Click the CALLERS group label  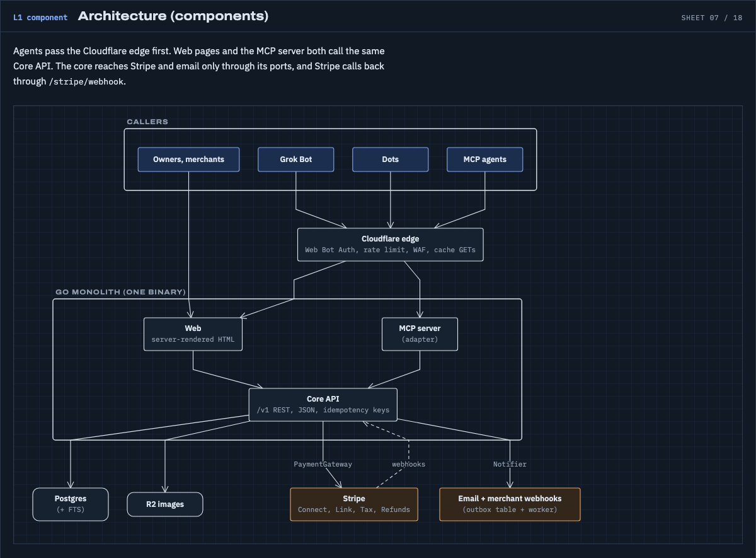[x=147, y=122]
